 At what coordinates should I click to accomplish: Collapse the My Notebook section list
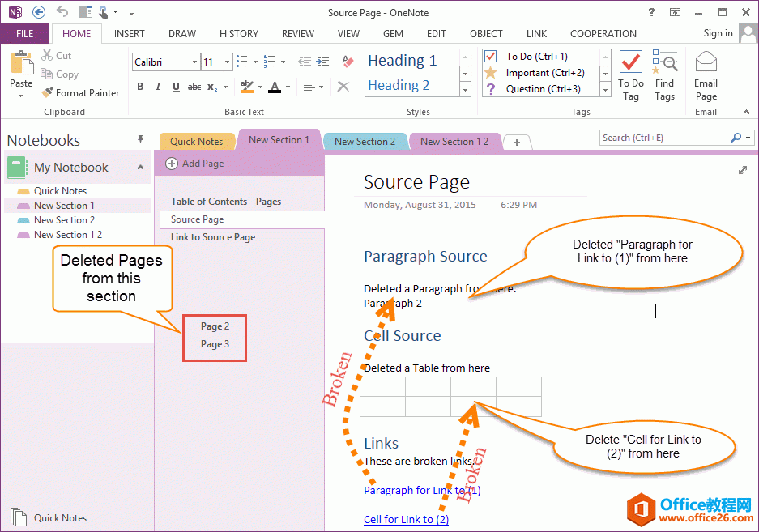[140, 168]
